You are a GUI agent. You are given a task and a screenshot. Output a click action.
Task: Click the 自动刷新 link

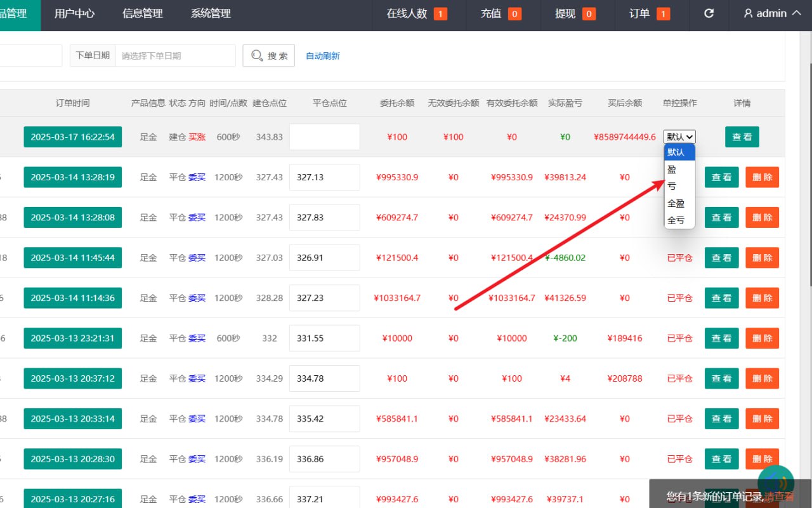click(x=323, y=56)
